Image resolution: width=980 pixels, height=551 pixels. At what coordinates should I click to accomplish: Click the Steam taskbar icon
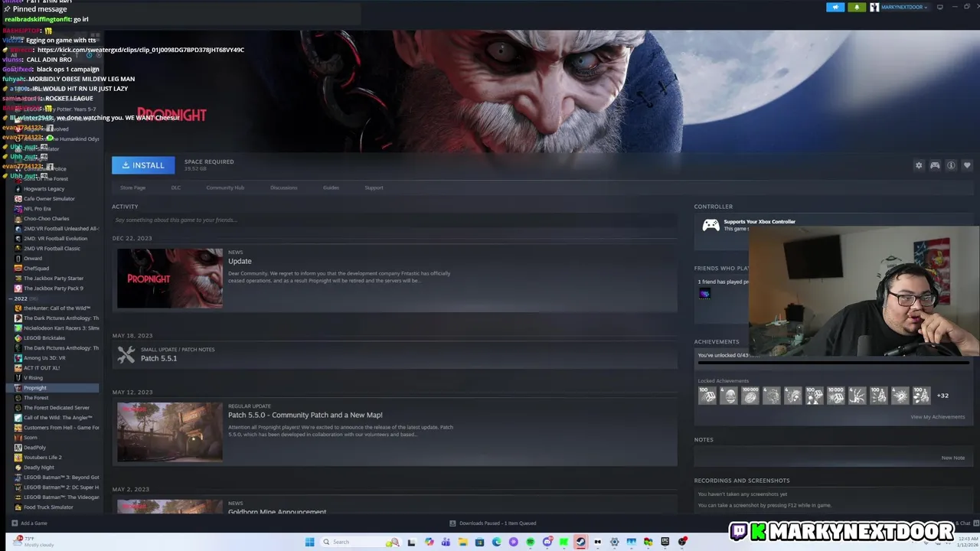click(580, 542)
